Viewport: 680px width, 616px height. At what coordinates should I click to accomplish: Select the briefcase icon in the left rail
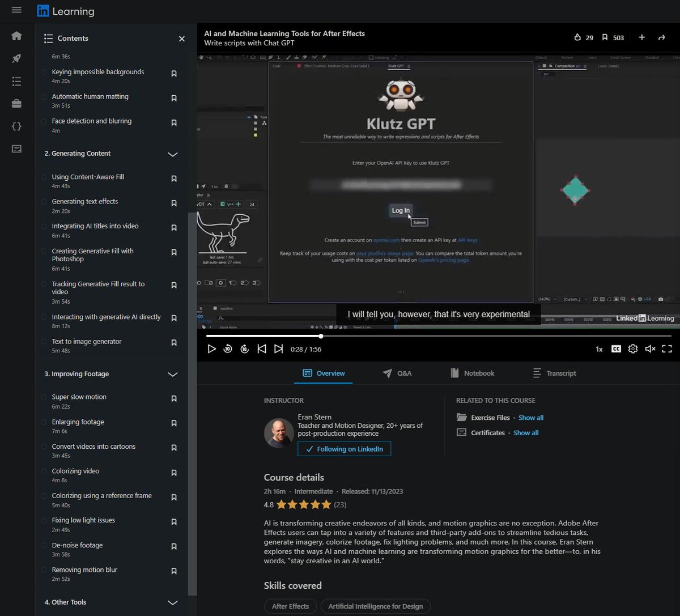(x=16, y=103)
